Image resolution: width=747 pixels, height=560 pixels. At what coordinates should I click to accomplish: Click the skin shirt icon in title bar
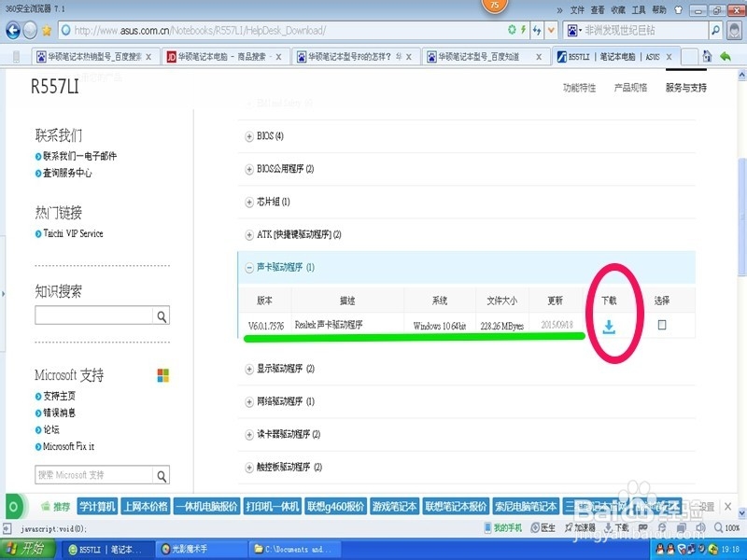679,9
